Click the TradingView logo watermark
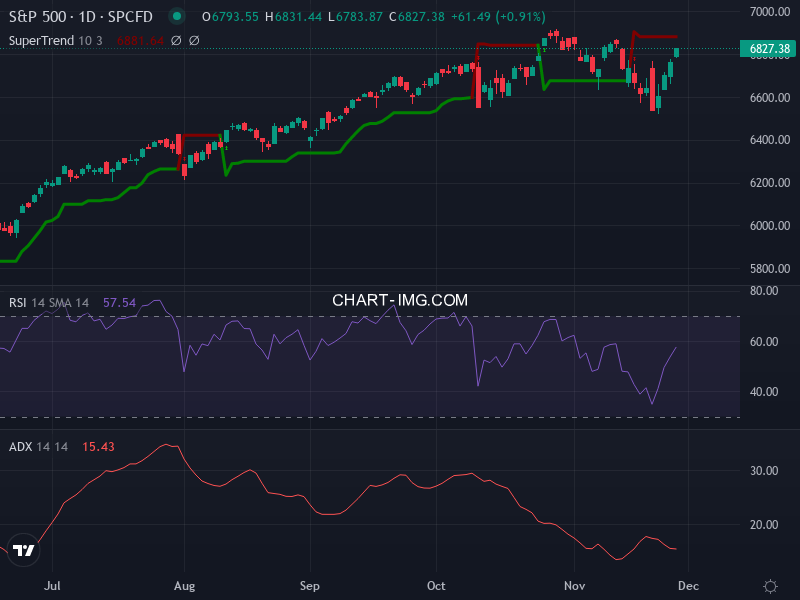Image resolution: width=800 pixels, height=600 pixels. [22, 548]
